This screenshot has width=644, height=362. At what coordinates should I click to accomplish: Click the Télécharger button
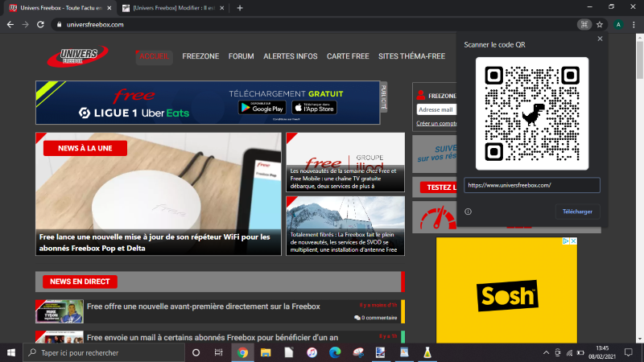(577, 212)
